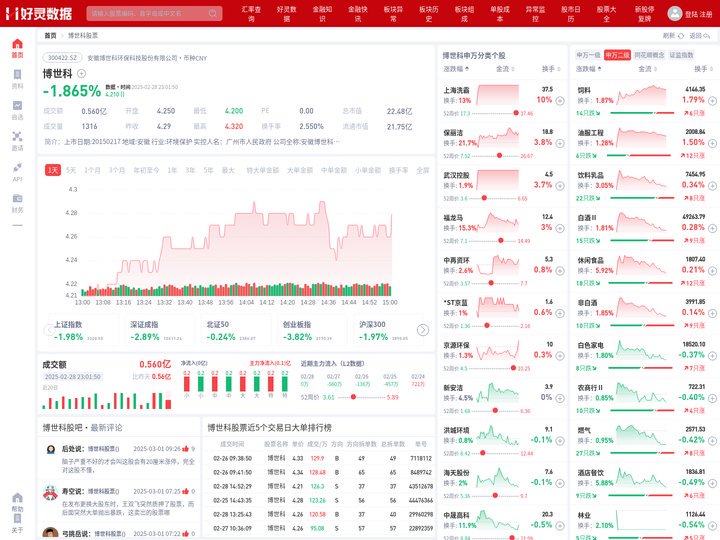
Task: Open the 财务 sidebar icon
Action: 17,203
